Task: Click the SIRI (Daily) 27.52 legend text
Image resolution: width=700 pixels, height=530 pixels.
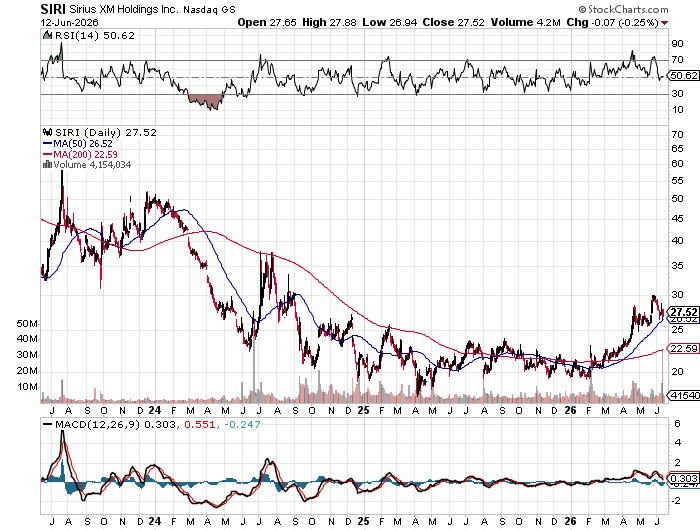Action: click(x=106, y=133)
